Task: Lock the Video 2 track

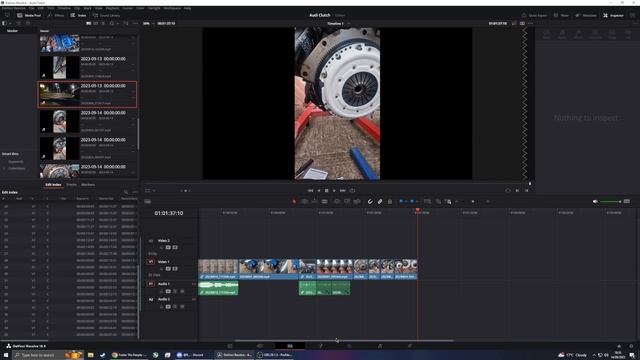Action: click(x=161, y=247)
